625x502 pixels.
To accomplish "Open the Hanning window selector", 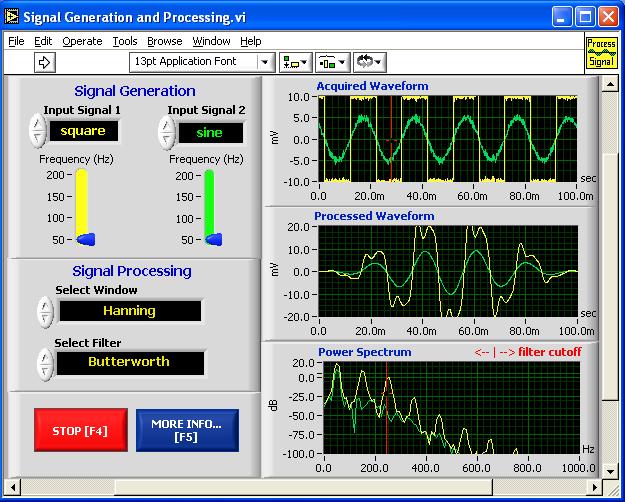I will (130, 311).
